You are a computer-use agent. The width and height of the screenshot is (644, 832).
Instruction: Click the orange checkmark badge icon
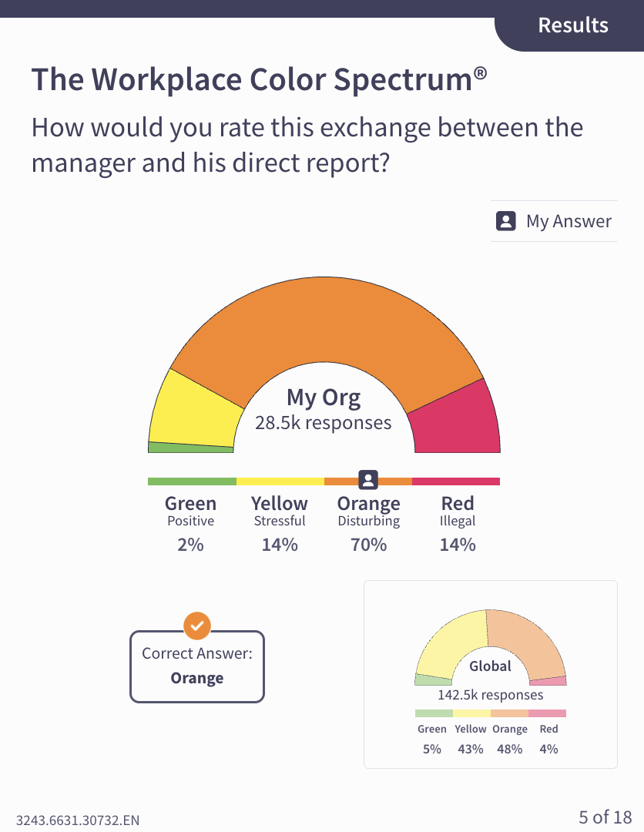pyautogui.click(x=197, y=626)
